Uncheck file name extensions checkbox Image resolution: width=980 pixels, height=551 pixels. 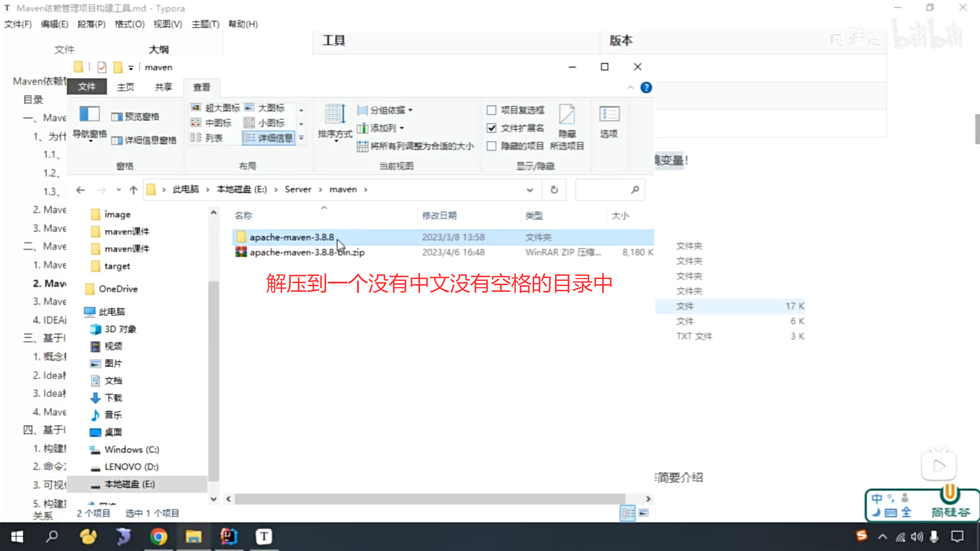pyautogui.click(x=492, y=128)
